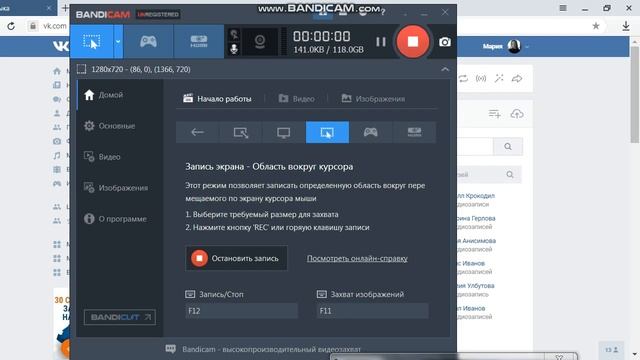This screenshot has width=640, height=360.
Task: Open friend Крокодил in VK list
Action: coord(476,196)
